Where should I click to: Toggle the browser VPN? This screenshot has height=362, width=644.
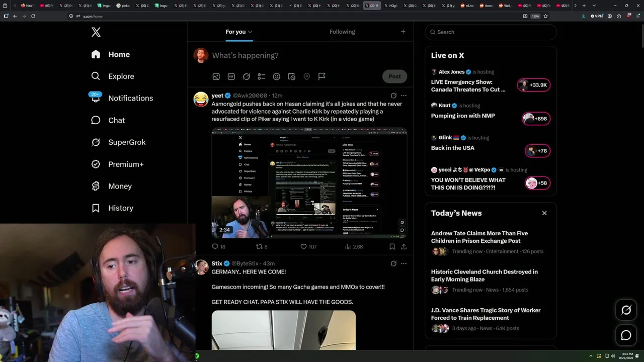(x=597, y=16)
